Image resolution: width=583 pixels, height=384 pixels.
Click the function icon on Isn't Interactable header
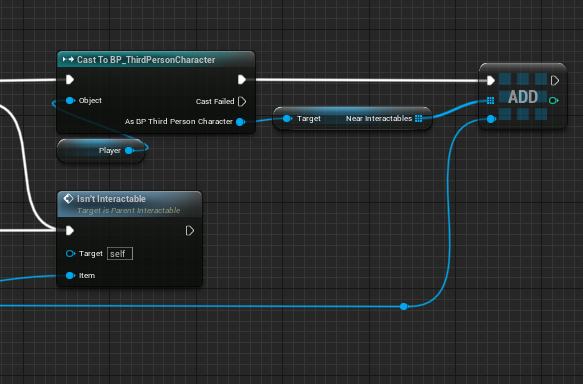pyautogui.click(x=68, y=199)
